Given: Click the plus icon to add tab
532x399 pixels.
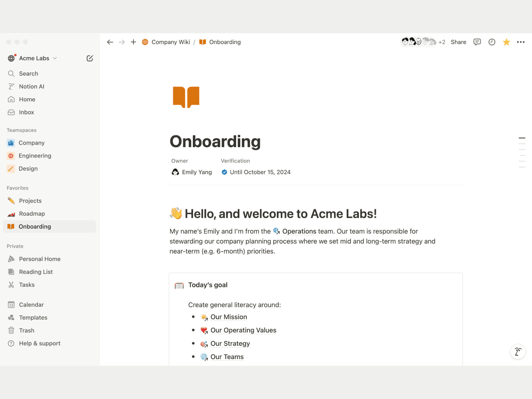Looking at the screenshot, I should (x=133, y=42).
